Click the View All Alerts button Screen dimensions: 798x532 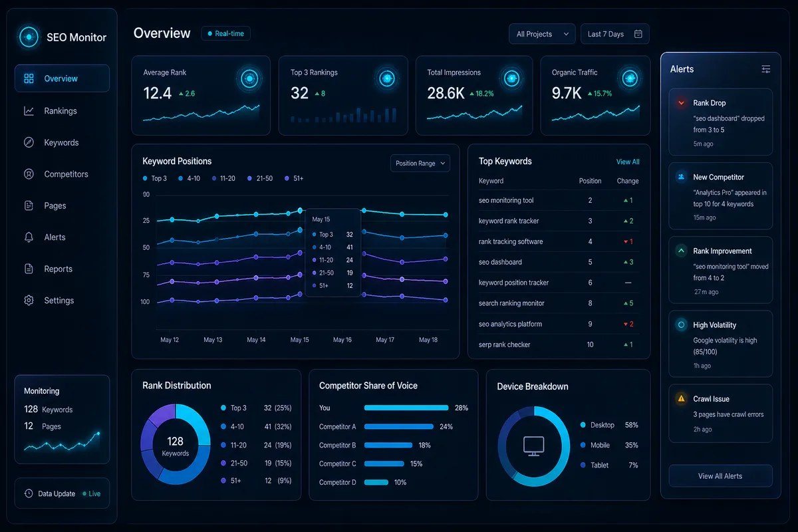720,476
